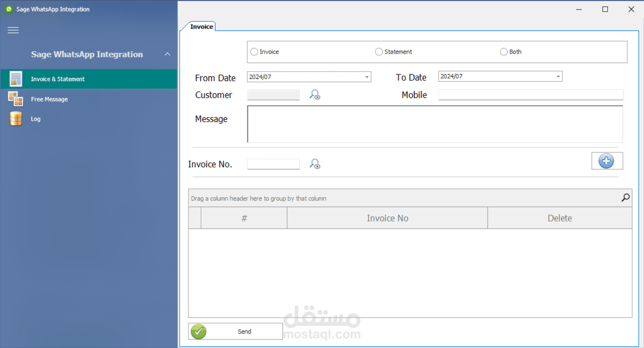Screen dimensions: 644x348
Task: Open Invoice & Statement menu item
Action: 89,79
